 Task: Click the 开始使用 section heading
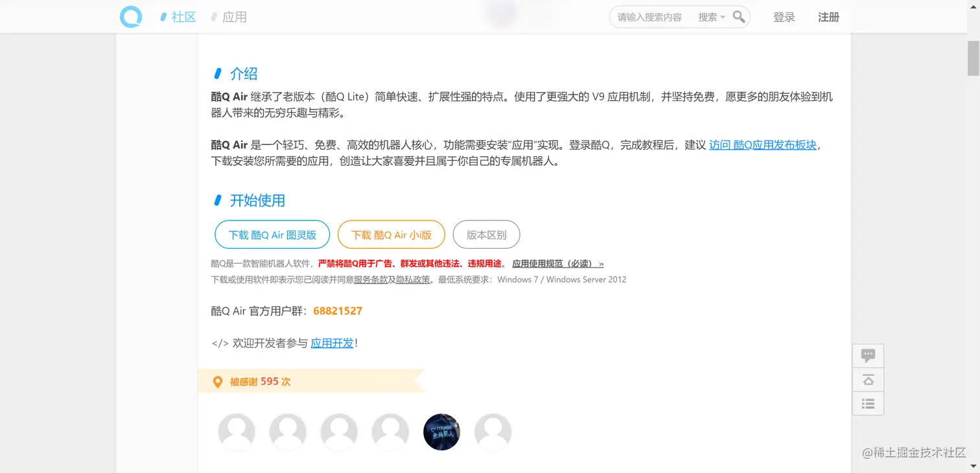257,200
